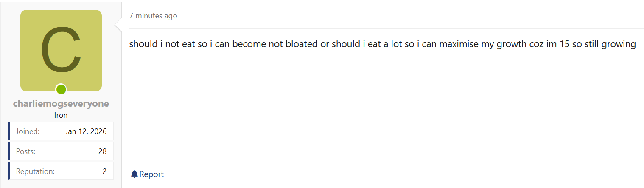Report this post using the Report link

click(151, 174)
